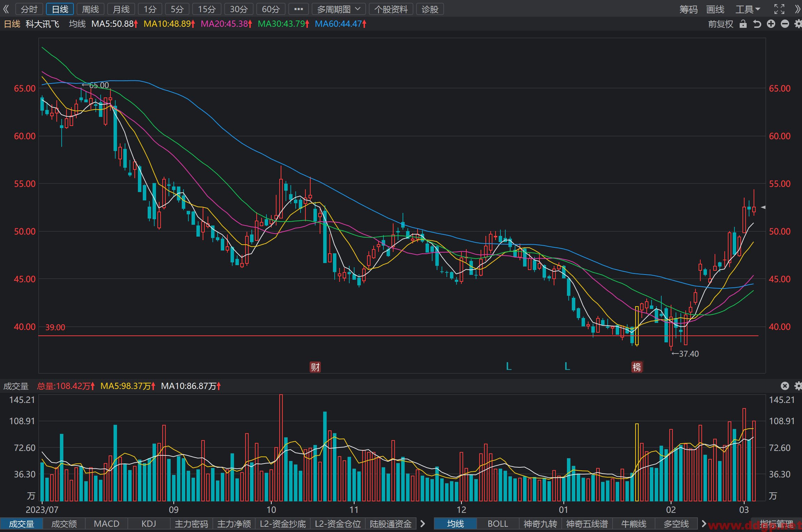
Task: Select 牛熊线 overlay
Action: point(634,524)
